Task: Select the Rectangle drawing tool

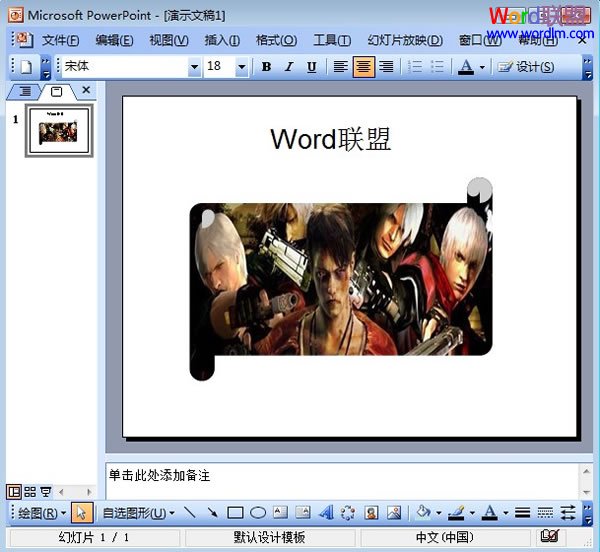Action: (235, 513)
